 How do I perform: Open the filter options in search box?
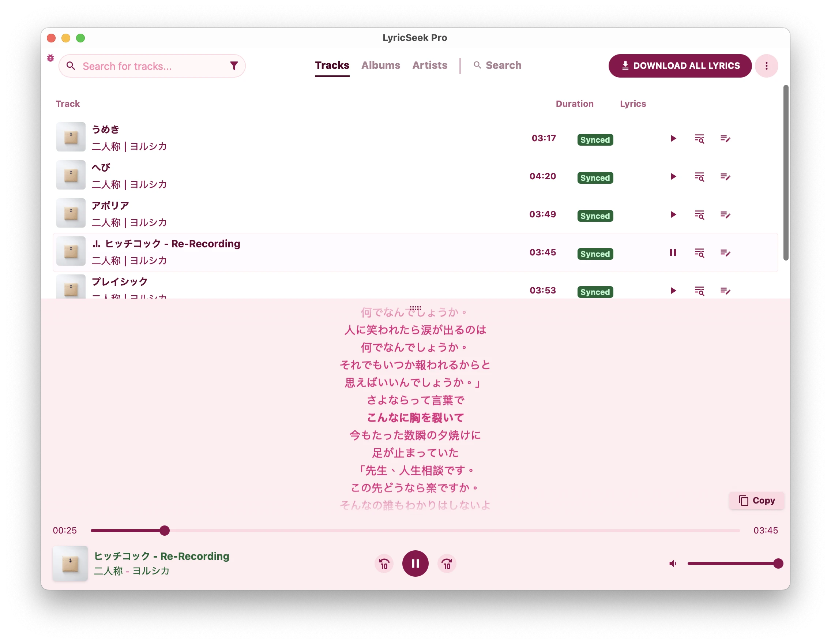pos(234,66)
